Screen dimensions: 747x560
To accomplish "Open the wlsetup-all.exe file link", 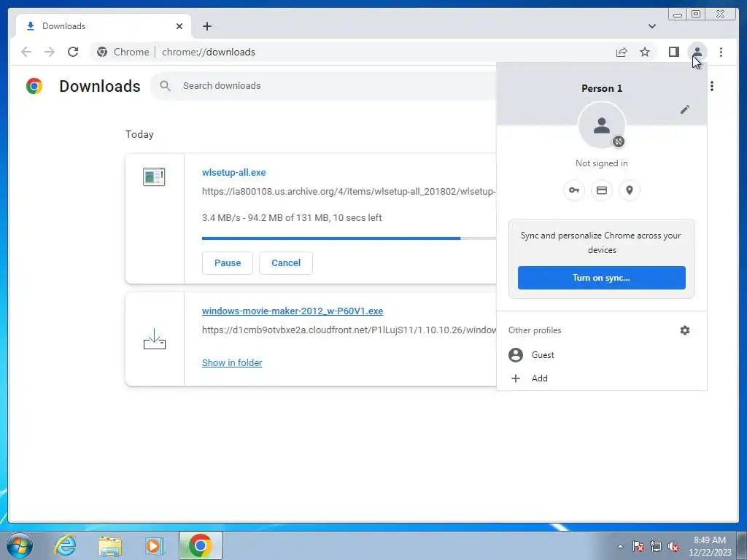I will (x=234, y=172).
